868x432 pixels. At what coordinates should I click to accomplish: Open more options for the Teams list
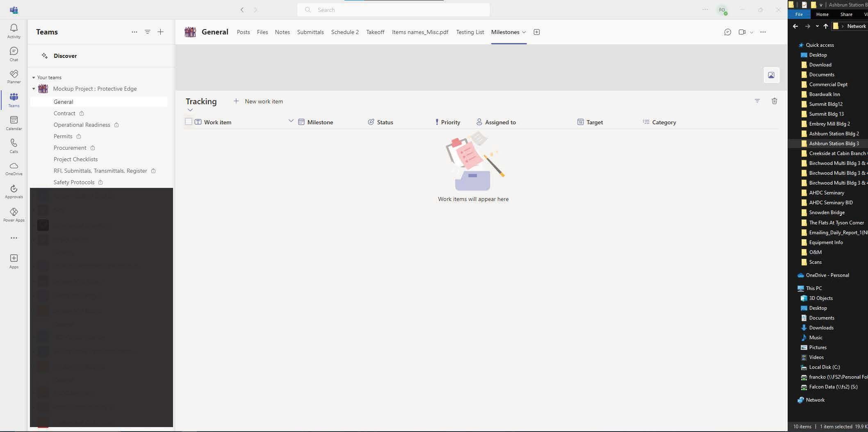(134, 32)
